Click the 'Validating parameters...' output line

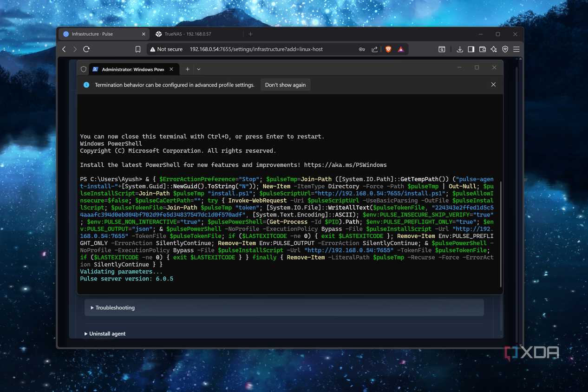click(x=121, y=272)
